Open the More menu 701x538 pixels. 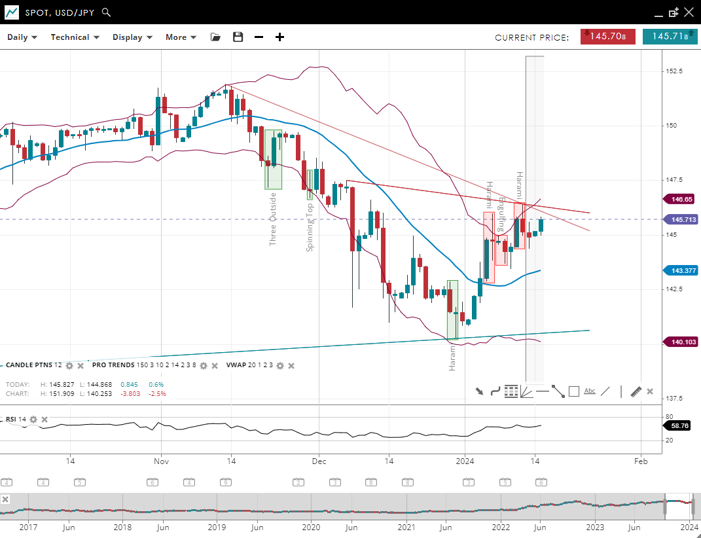pos(181,37)
